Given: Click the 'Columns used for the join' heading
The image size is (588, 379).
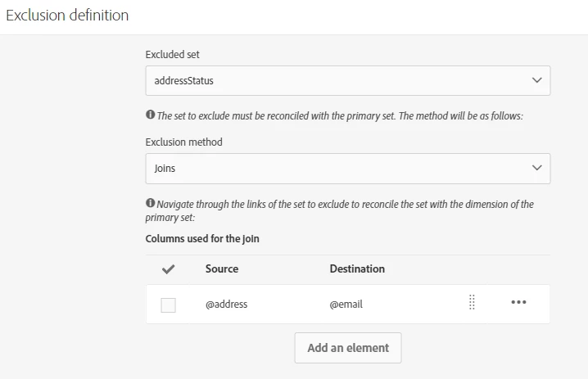Looking at the screenshot, I should tap(202, 239).
